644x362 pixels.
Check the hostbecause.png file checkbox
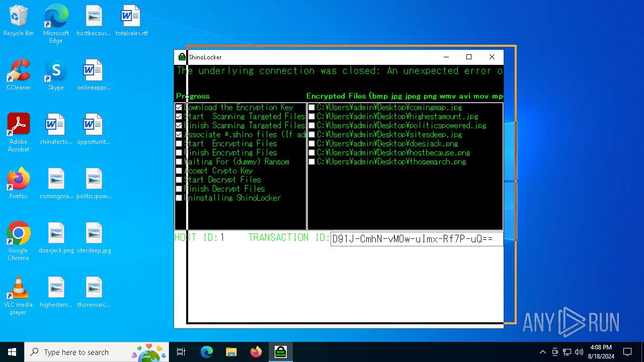point(311,152)
